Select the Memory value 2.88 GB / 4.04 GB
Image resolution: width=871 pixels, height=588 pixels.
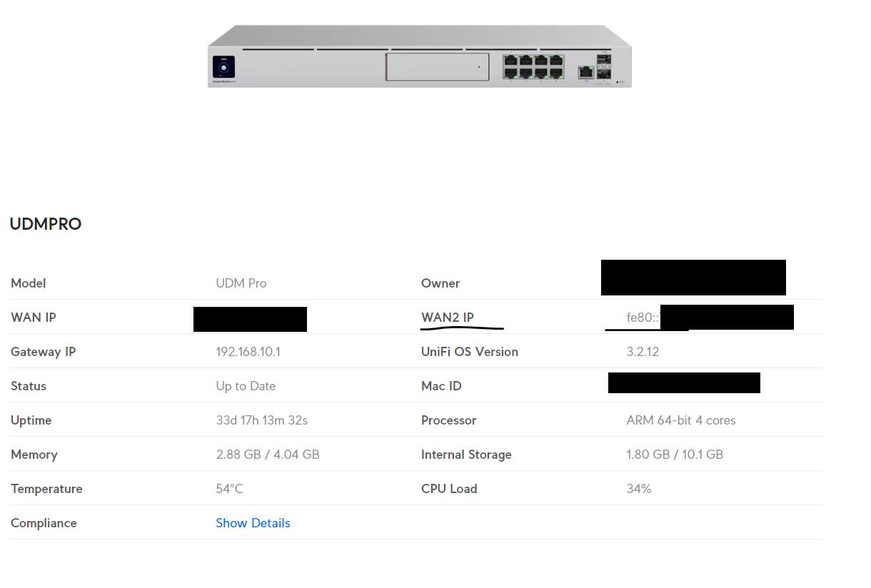(x=268, y=455)
